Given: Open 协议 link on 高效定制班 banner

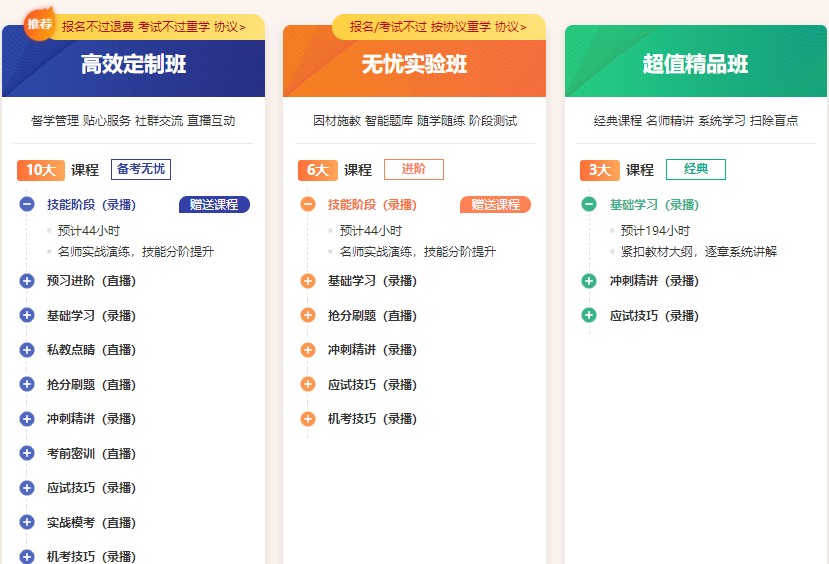Looking at the screenshot, I should [230, 26].
